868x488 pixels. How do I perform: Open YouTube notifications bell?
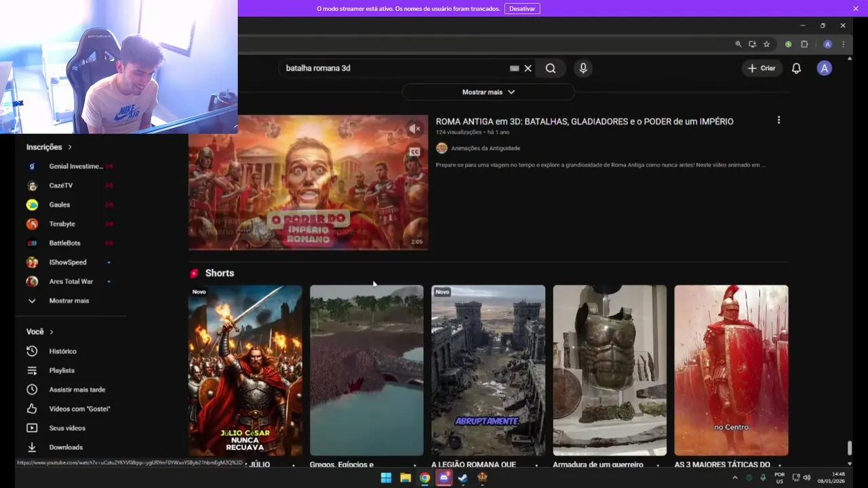pos(796,68)
